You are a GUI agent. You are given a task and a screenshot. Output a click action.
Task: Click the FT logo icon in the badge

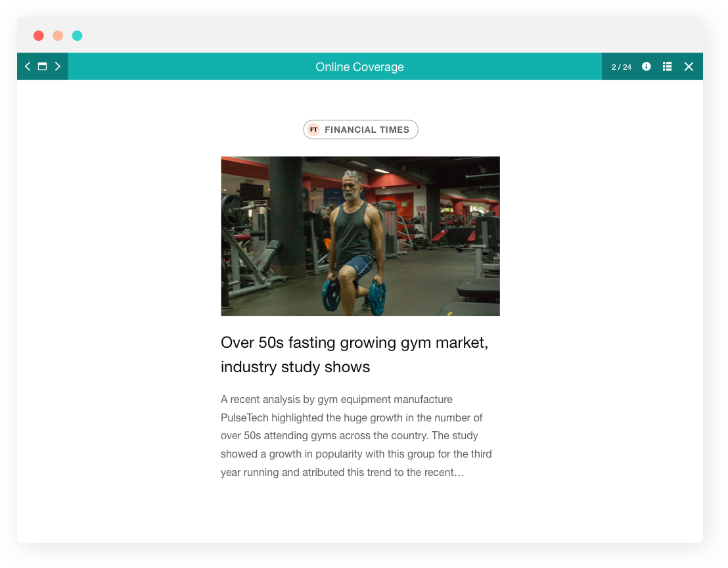point(314,130)
